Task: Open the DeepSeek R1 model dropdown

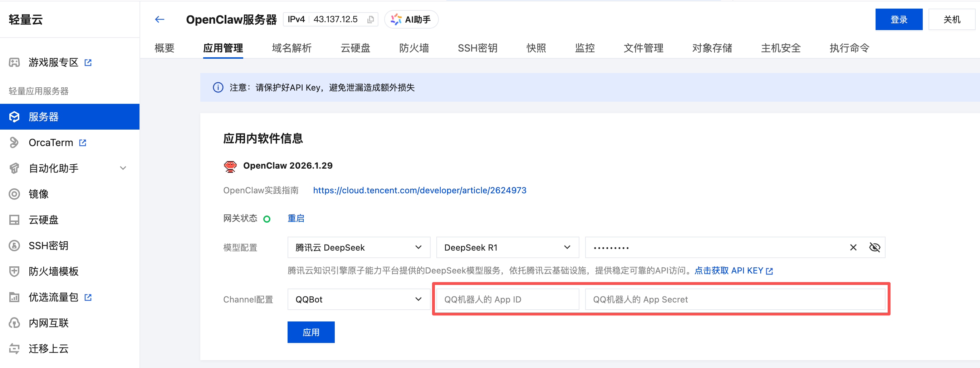Action: click(507, 247)
